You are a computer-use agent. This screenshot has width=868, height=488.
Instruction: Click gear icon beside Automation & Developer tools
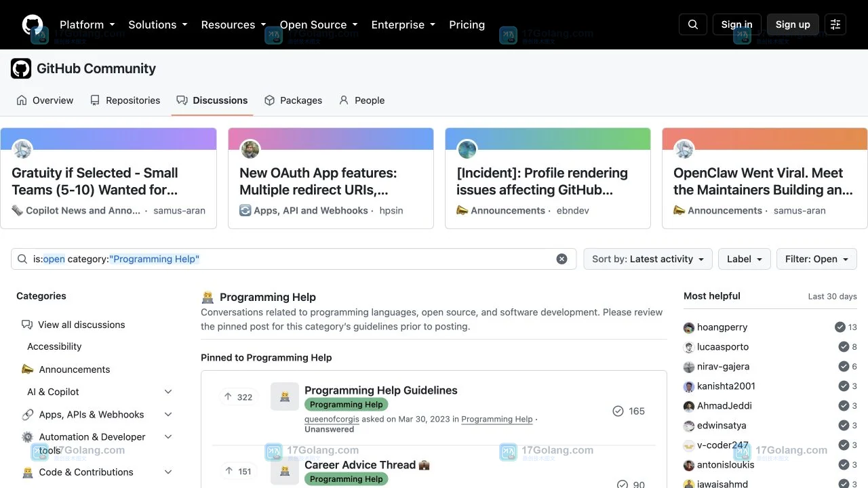[28, 437]
